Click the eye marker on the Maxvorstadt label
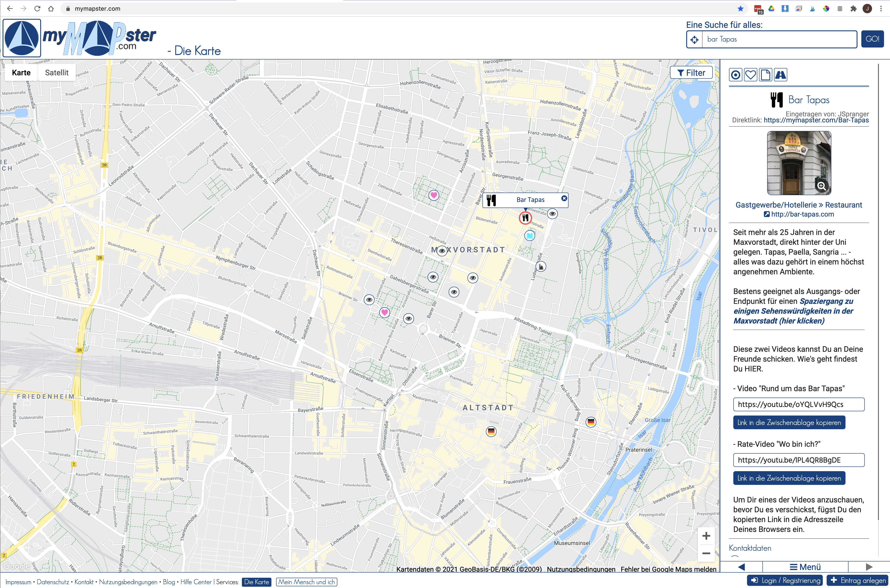The height and width of the screenshot is (588, 890). [x=442, y=251]
